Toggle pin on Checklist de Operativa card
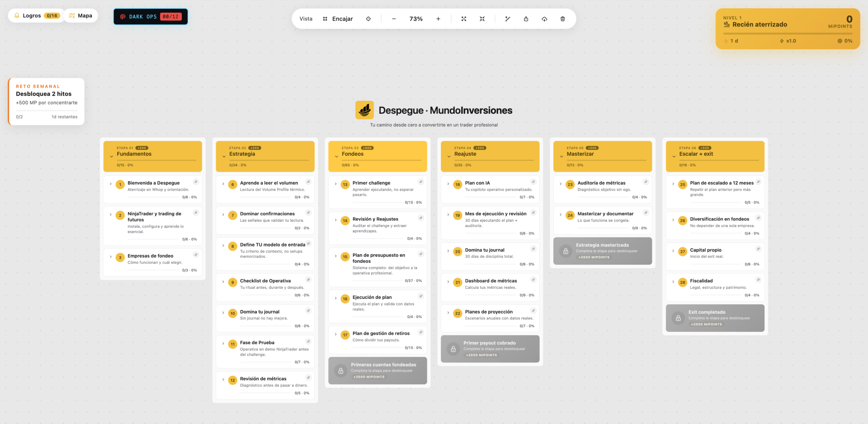 308,280
